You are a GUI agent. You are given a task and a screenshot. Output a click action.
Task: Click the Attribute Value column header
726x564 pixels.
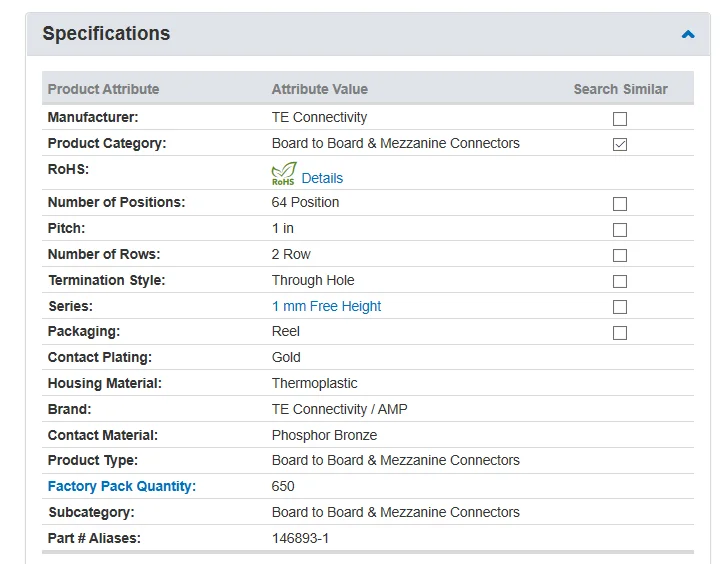pos(320,89)
